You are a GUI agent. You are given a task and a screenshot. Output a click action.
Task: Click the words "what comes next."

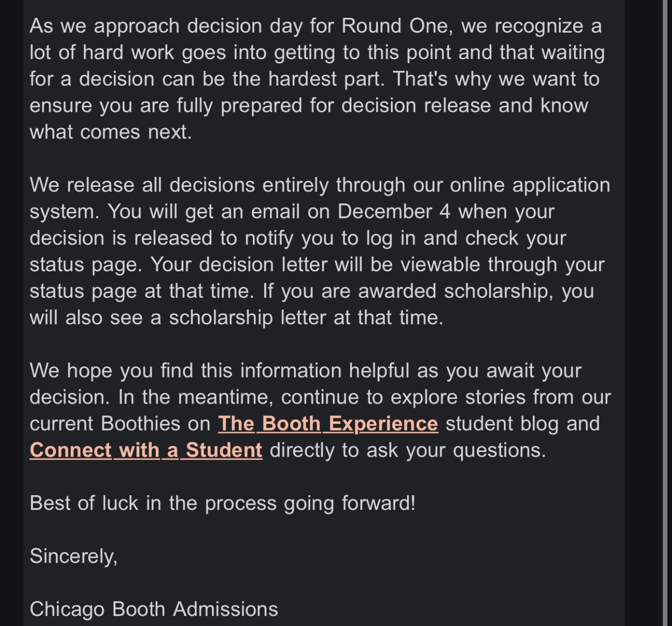pos(110,132)
